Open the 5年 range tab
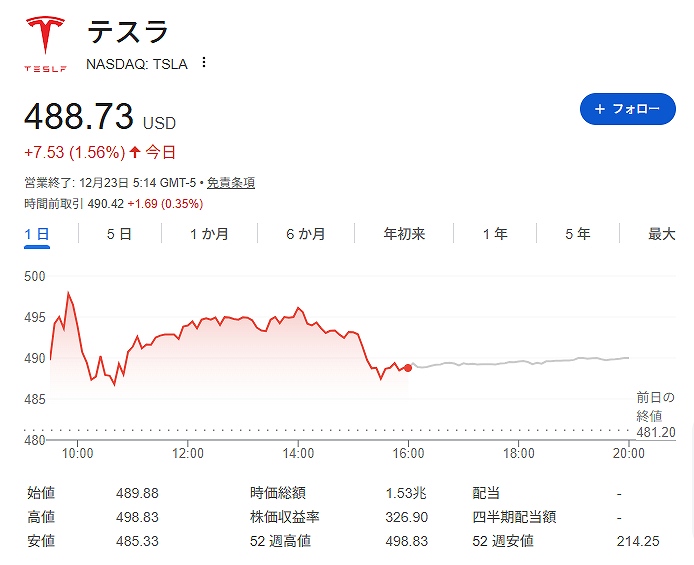This screenshot has height=565, width=694. pyautogui.click(x=577, y=234)
